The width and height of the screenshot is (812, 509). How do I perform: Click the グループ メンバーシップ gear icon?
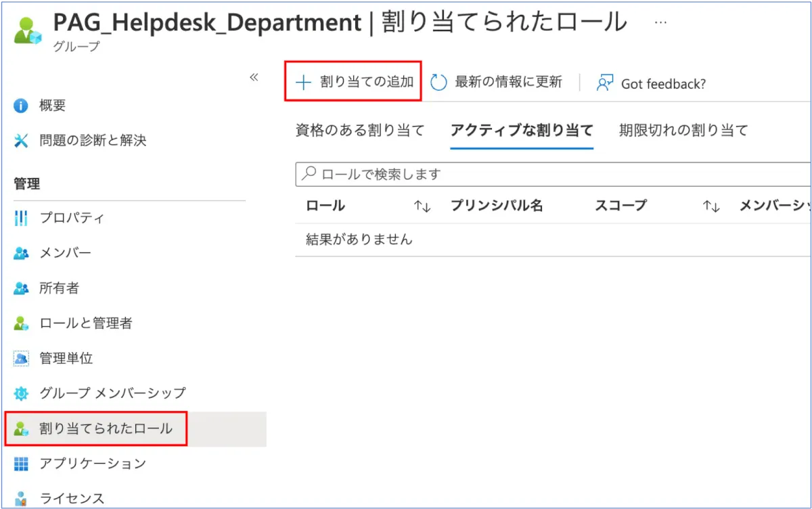pos(22,393)
